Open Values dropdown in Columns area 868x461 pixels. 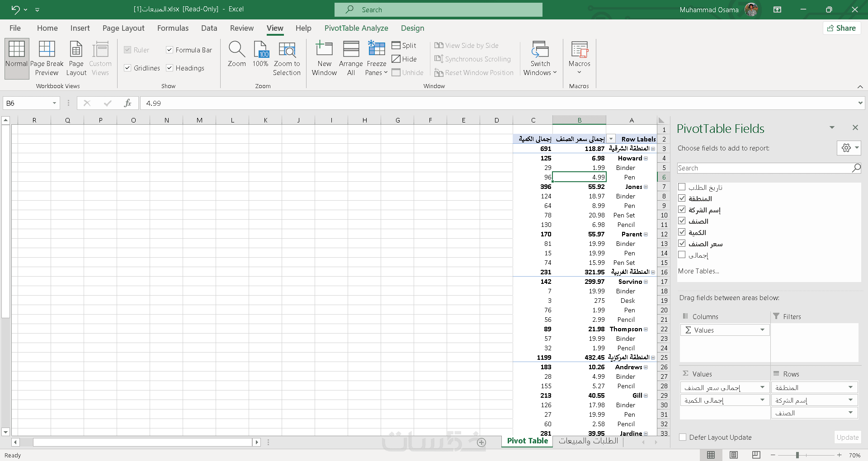pos(762,330)
